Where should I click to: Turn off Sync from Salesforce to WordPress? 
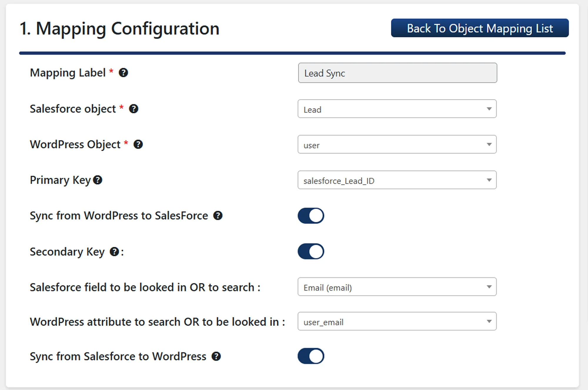[311, 356]
